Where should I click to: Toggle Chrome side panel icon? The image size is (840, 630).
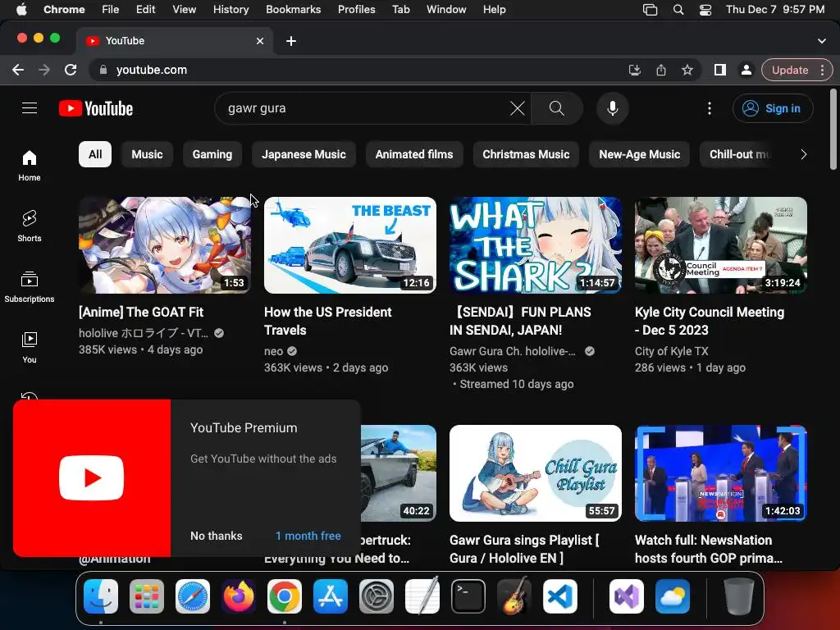720,70
